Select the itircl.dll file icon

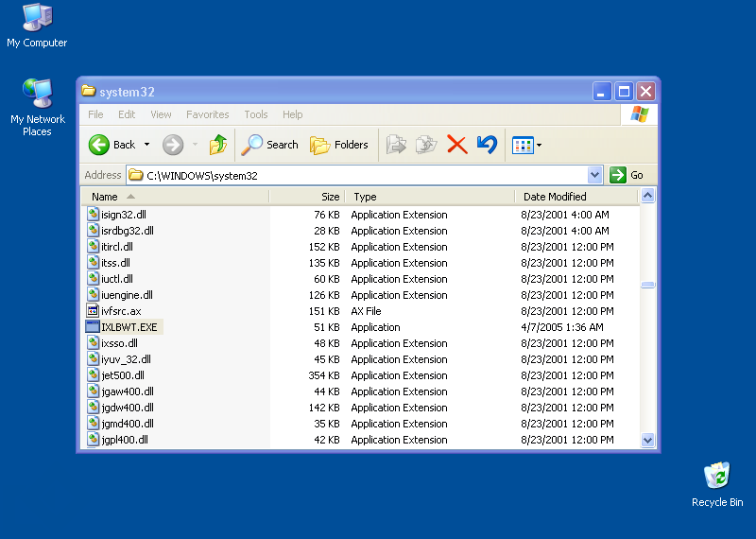pos(93,246)
